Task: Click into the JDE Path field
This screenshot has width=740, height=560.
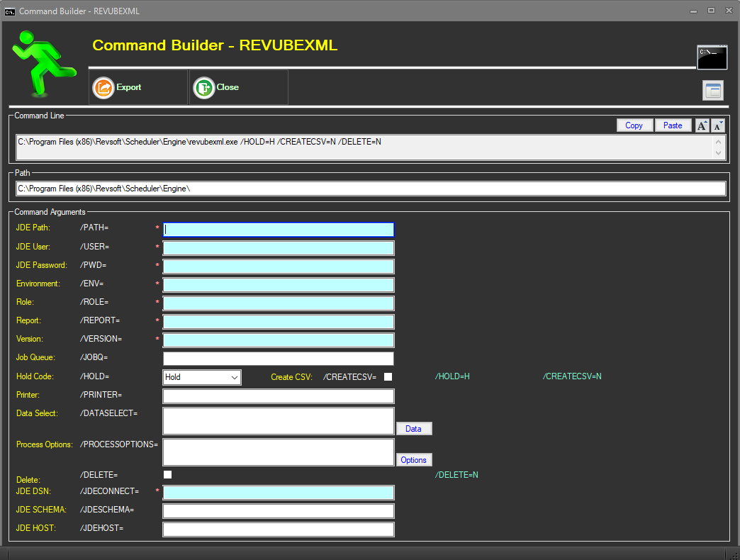Action: point(278,229)
